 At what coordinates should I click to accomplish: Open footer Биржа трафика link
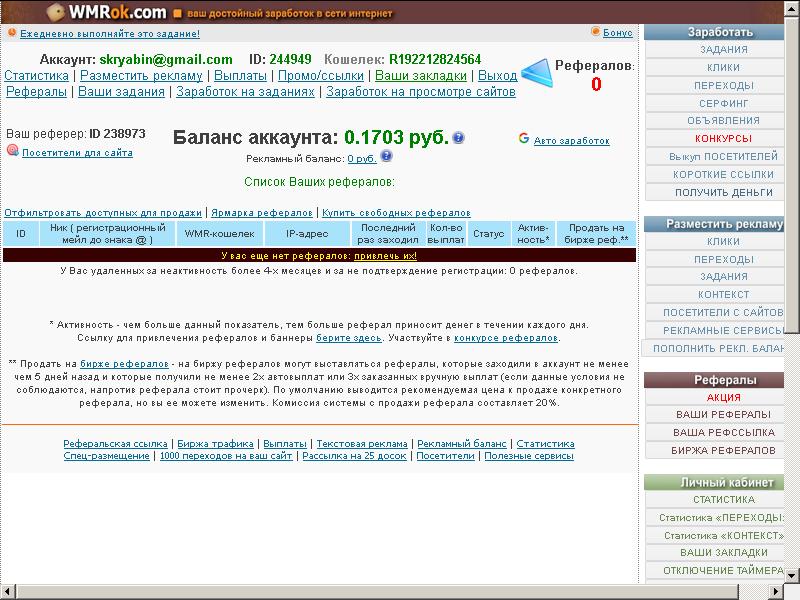[x=215, y=444]
